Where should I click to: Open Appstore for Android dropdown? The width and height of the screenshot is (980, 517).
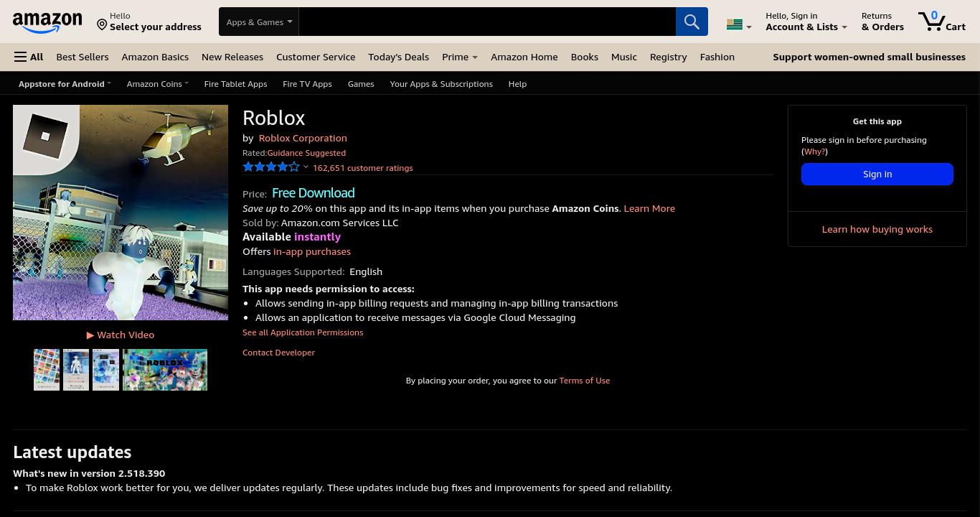65,84
